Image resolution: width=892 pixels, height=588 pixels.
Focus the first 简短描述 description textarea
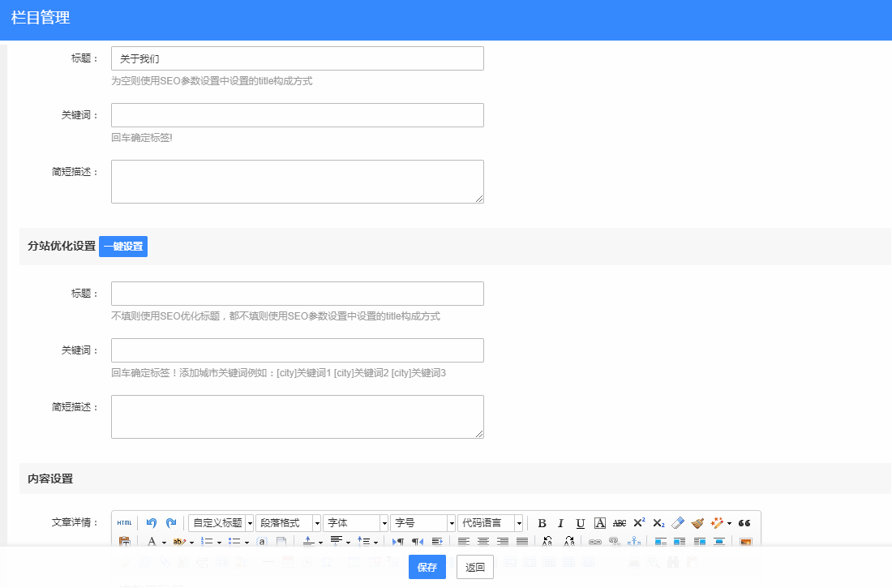298,182
